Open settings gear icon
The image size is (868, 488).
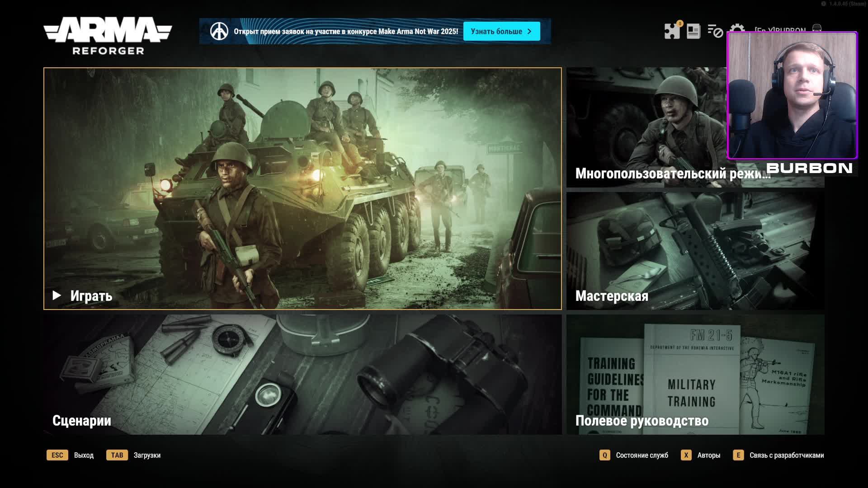click(x=737, y=28)
